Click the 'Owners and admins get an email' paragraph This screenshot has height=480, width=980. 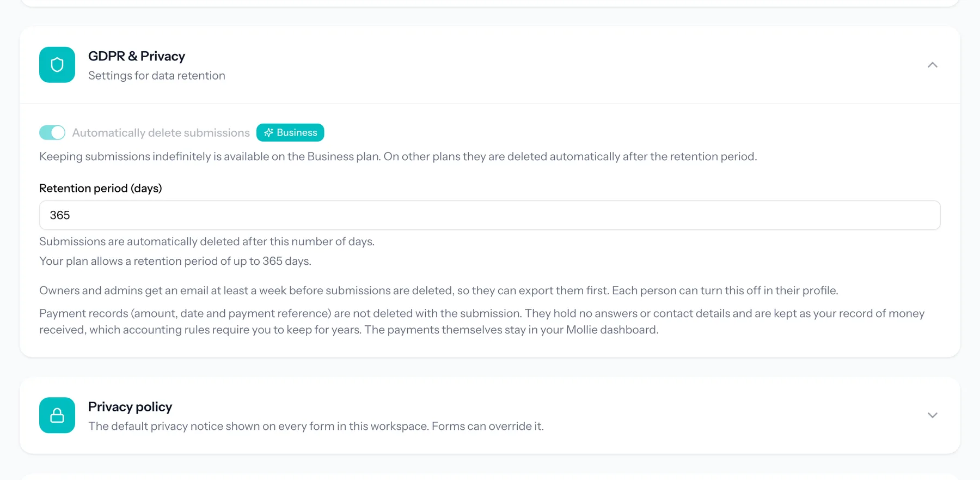pyautogui.click(x=439, y=290)
